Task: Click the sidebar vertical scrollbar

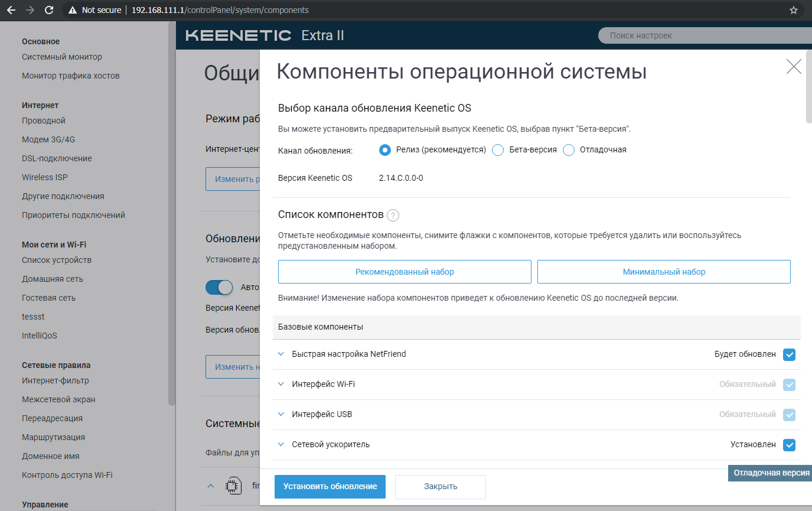Action: pos(172,214)
